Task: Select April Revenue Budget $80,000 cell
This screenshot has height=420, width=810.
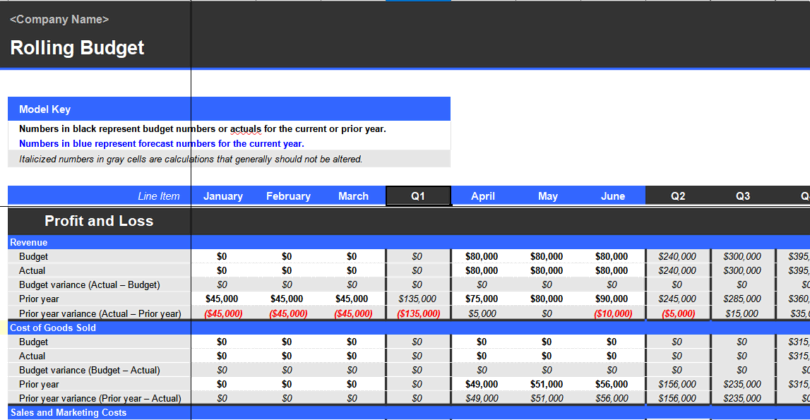Action: (483, 256)
